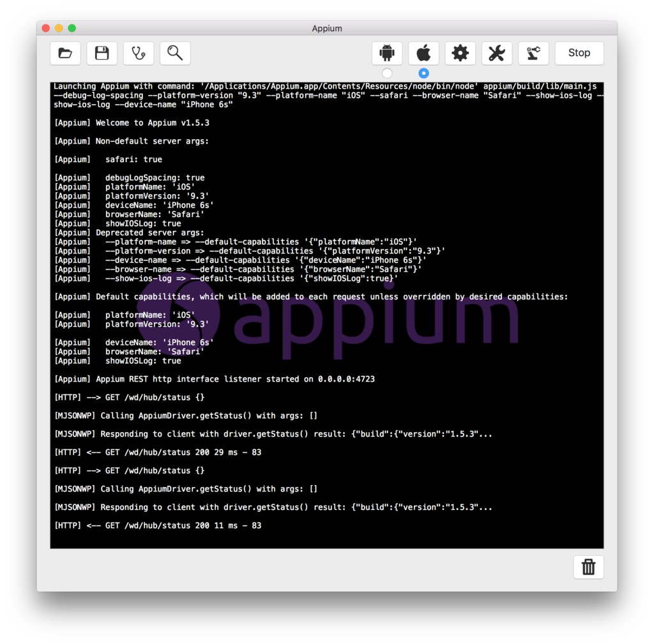Open Robot Settings arm icon
The width and height of the screenshot is (654, 644).
point(533,53)
